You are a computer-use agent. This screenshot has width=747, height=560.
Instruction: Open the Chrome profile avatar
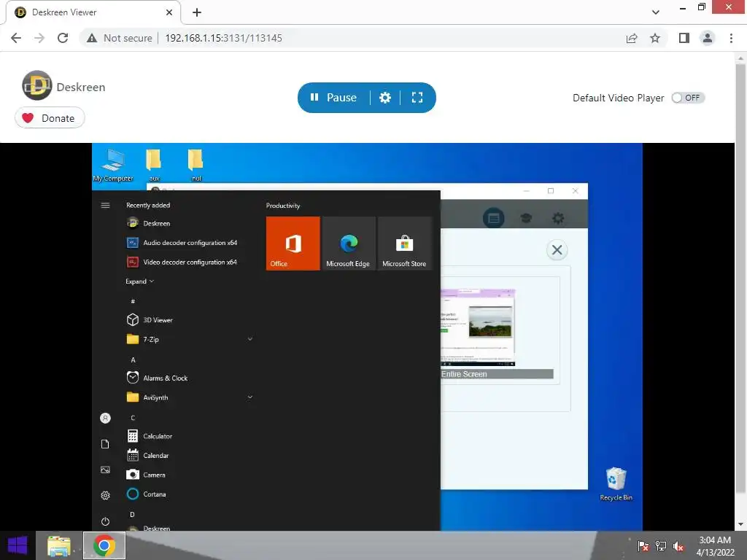pos(708,38)
